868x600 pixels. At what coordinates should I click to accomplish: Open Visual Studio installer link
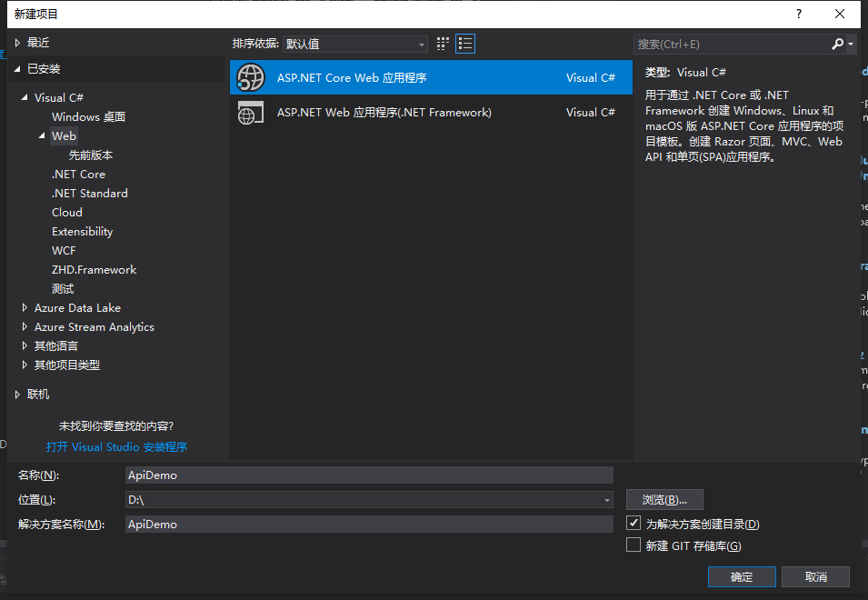point(116,446)
